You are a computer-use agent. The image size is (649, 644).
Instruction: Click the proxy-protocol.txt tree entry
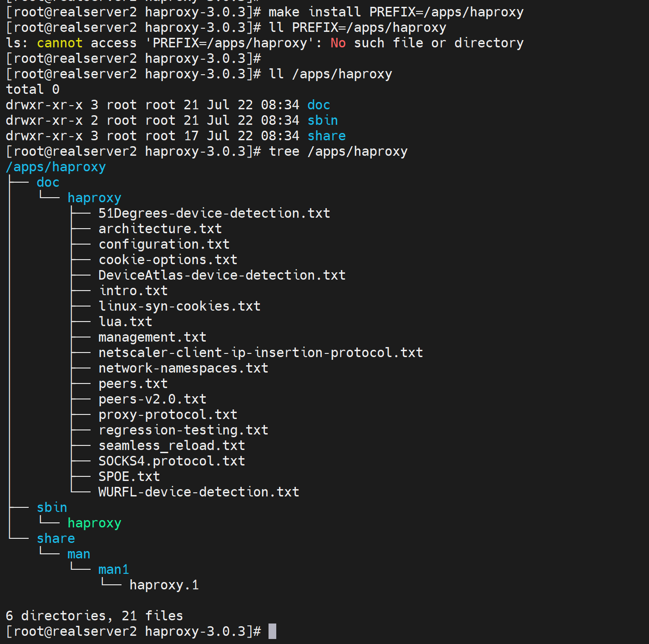pos(167,414)
